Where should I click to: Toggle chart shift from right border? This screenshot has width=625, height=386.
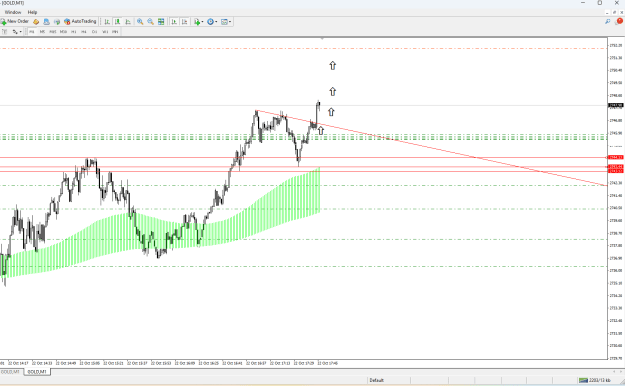(x=185, y=22)
